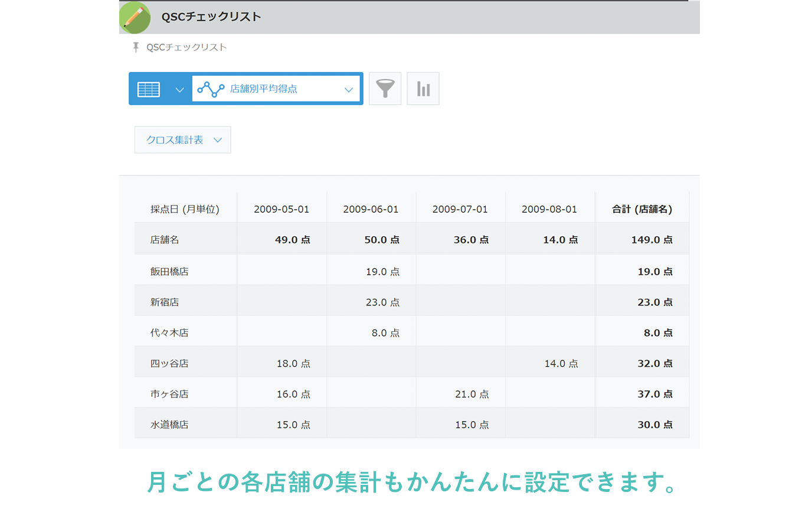Select the 新宿店 row label

pos(165,302)
